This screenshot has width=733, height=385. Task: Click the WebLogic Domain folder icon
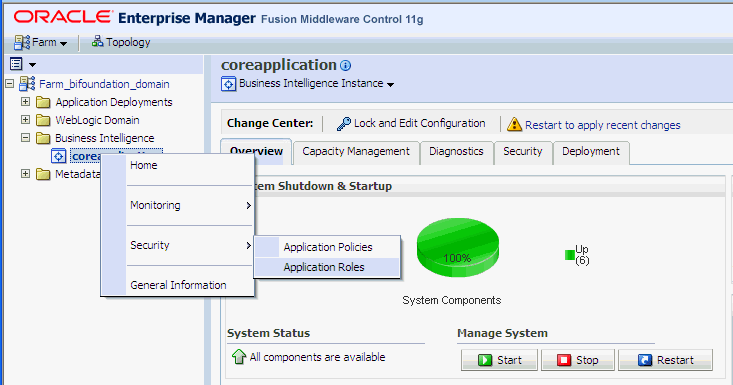43,120
